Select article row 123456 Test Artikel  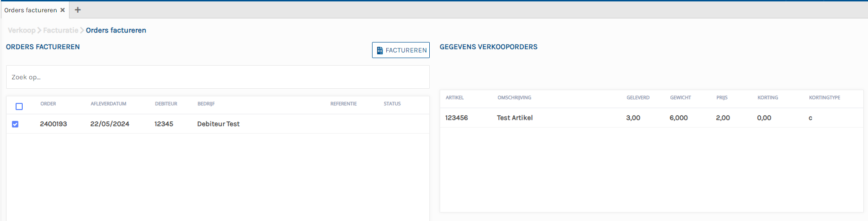coord(514,118)
